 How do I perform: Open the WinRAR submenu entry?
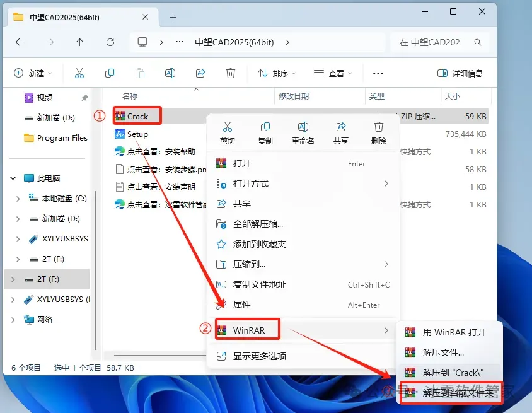(x=303, y=330)
